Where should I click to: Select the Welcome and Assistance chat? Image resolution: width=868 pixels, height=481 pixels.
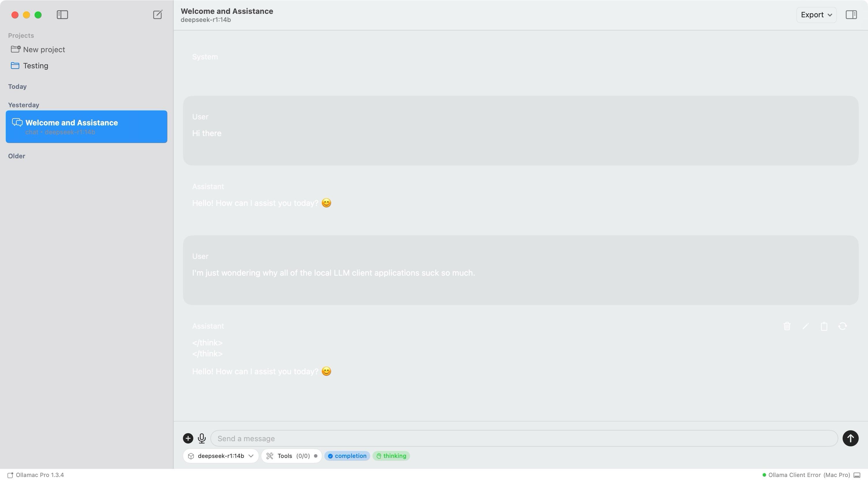pyautogui.click(x=86, y=127)
